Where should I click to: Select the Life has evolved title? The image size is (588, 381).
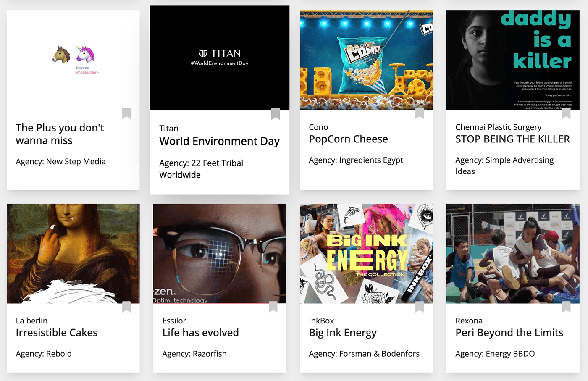click(200, 333)
